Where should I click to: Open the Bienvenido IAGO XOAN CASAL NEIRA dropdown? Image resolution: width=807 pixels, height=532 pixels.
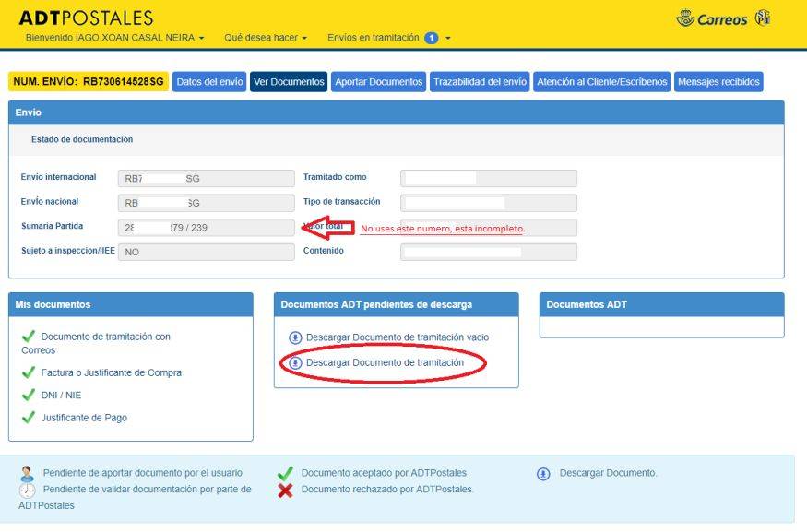click(114, 38)
